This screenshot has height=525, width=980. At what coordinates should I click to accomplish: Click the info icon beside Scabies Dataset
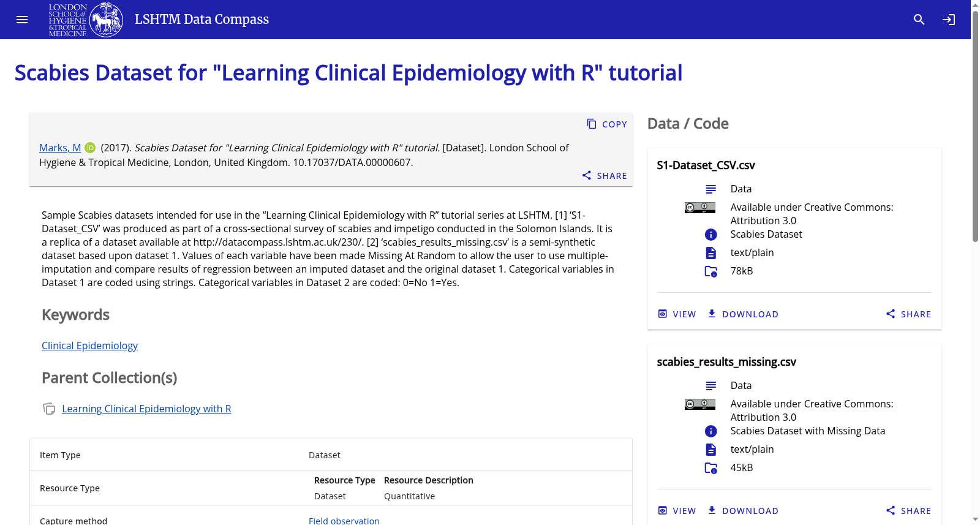click(710, 235)
